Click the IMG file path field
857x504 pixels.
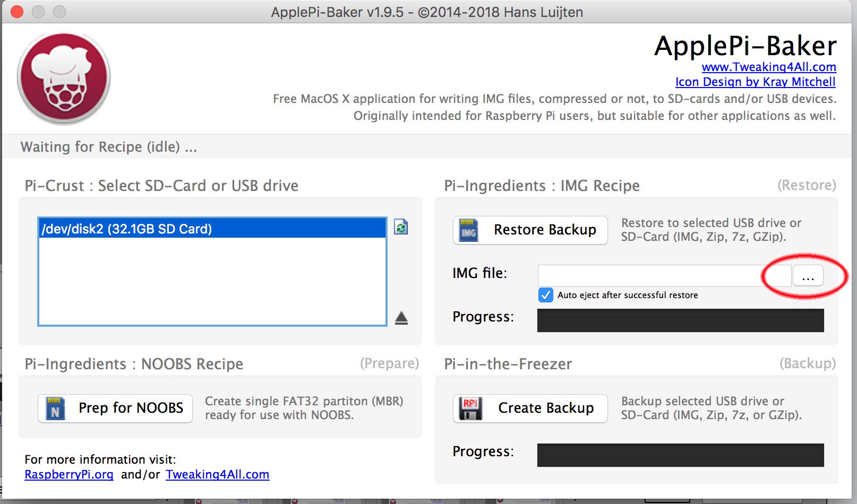(664, 276)
